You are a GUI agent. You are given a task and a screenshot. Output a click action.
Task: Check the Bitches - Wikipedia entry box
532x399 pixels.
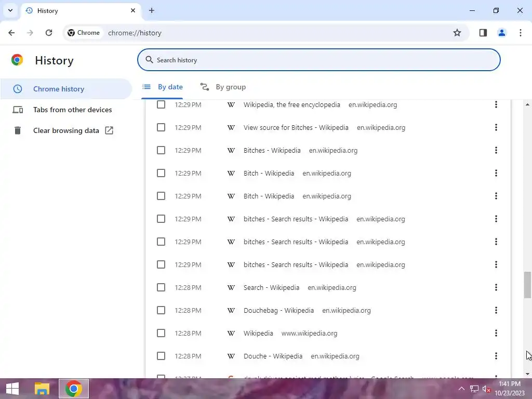161,150
